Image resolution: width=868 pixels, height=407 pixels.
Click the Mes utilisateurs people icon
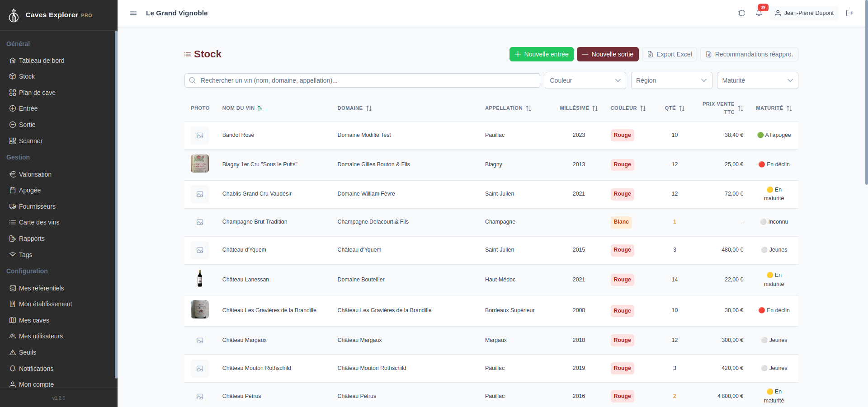[13, 336]
